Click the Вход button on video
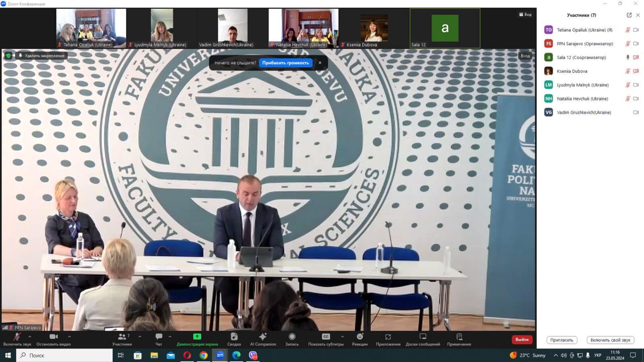 (x=525, y=56)
